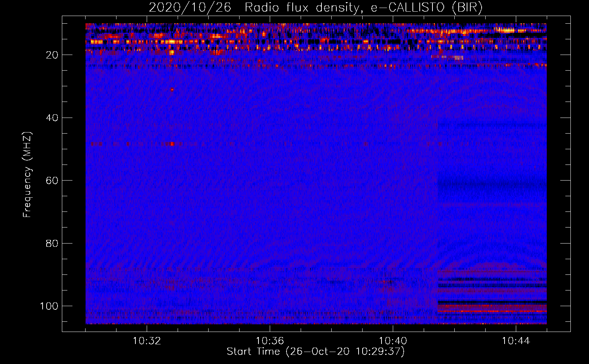Click the 40 MHz frequency tick label
The image size is (589, 364).
point(52,118)
